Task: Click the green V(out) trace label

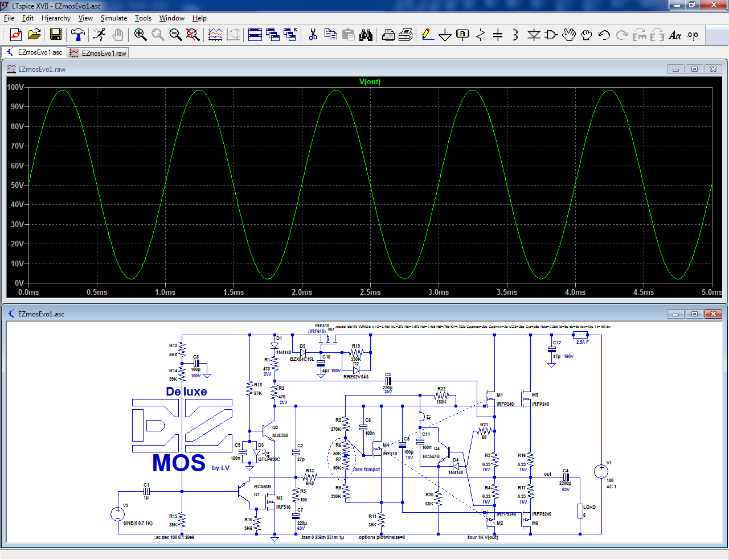Action: (370, 81)
